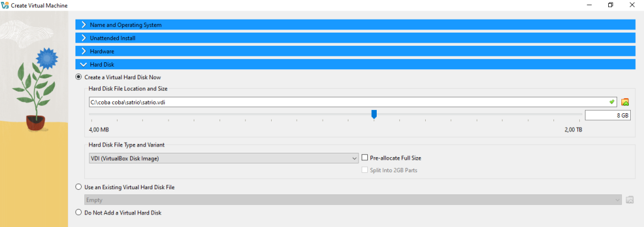Collapse the Hard Disk section header
This screenshot has width=644, height=227.
pyautogui.click(x=355, y=64)
